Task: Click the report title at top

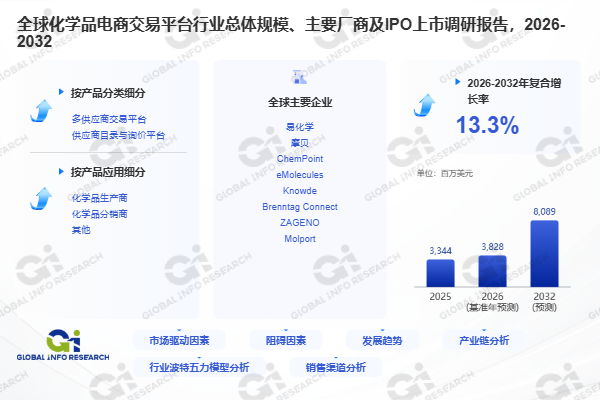Action: 291,33
